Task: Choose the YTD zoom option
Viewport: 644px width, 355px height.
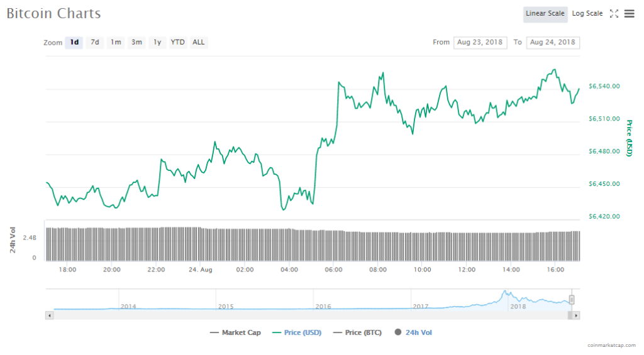Action: click(178, 43)
